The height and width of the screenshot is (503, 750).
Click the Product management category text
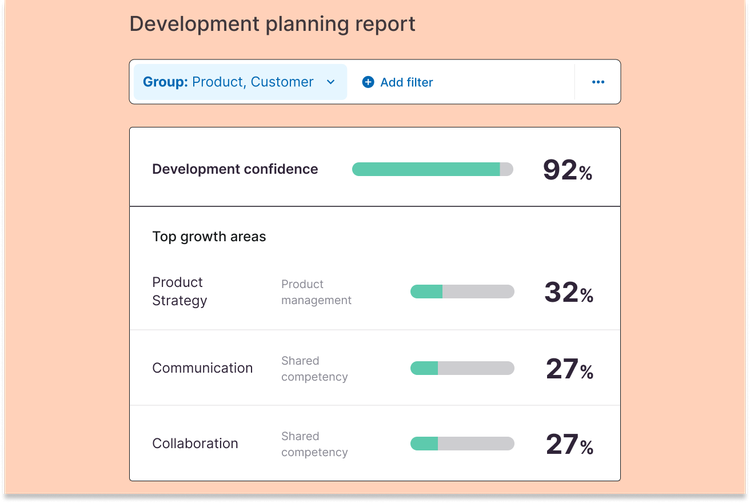316,292
